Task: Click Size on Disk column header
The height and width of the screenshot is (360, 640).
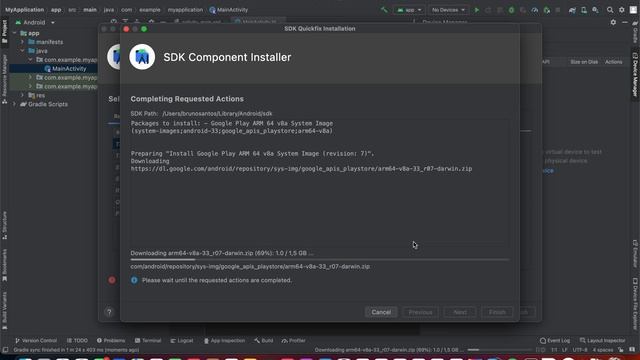Action: pos(584,62)
